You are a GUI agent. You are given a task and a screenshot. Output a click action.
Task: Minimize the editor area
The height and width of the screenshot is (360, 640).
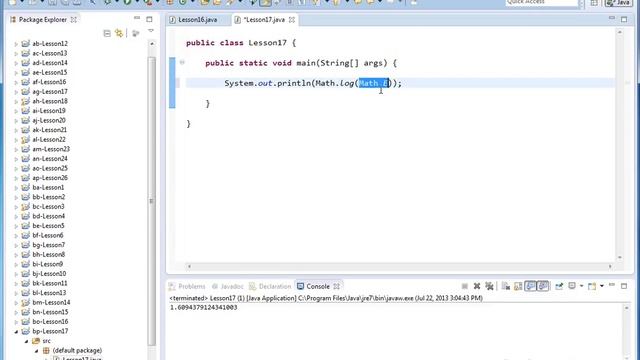611,18
